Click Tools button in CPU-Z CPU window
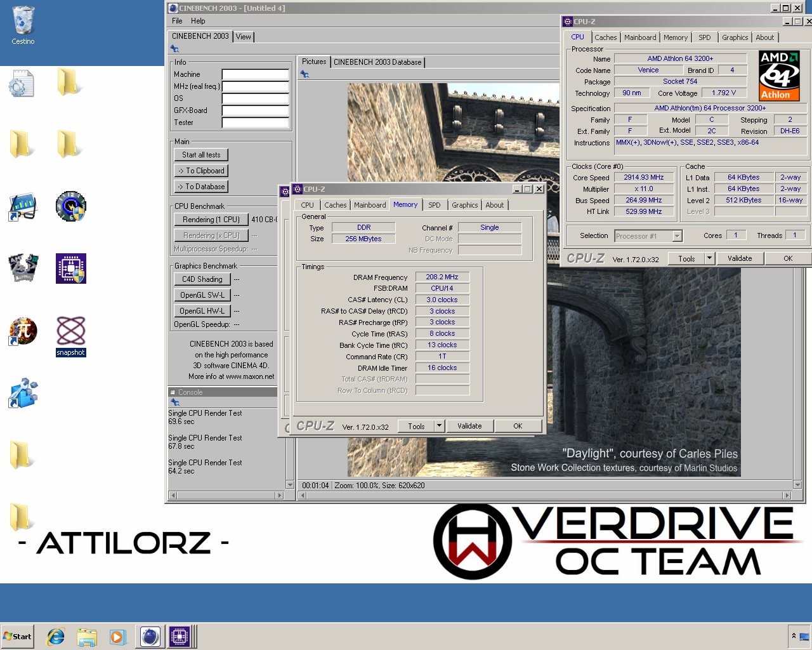 point(686,258)
